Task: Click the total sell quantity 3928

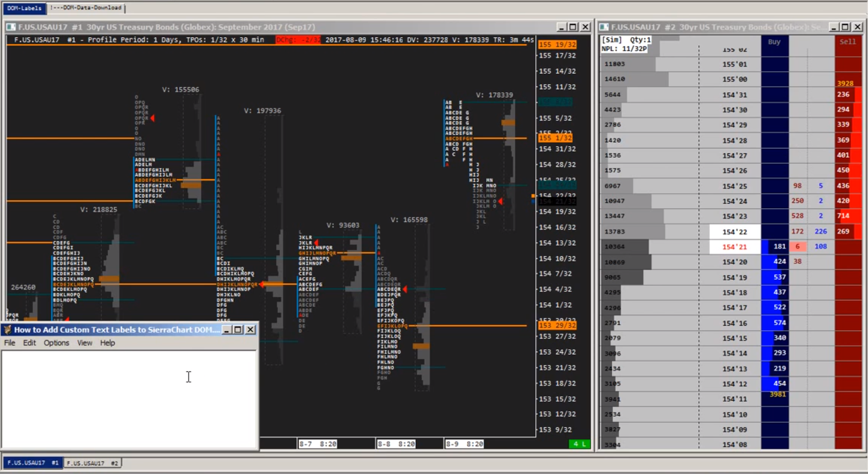Action: 845,83
